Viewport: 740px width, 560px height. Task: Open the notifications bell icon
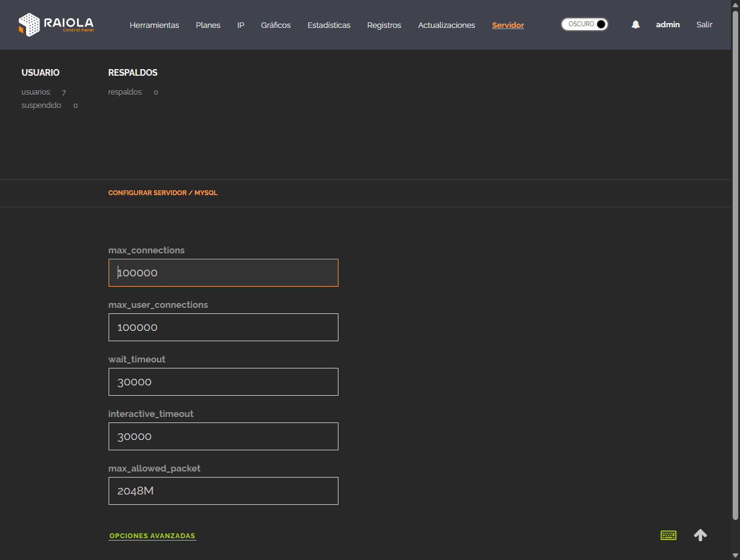(x=636, y=25)
